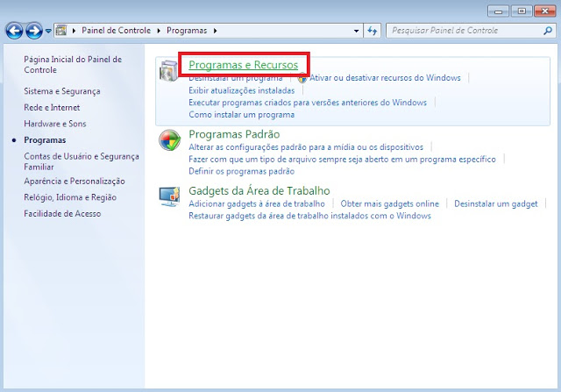Select Painel de Controle breadcrumb
Image resolution: width=561 pixels, height=392 pixels.
(116, 31)
